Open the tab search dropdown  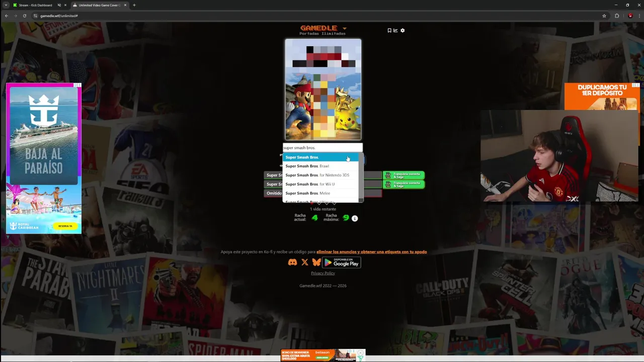(x=6, y=5)
